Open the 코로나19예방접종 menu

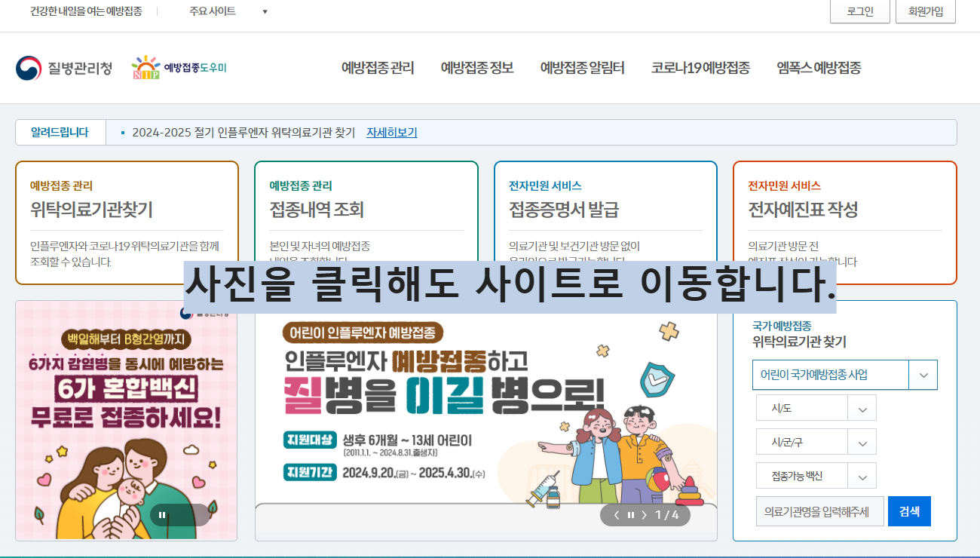click(x=700, y=67)
